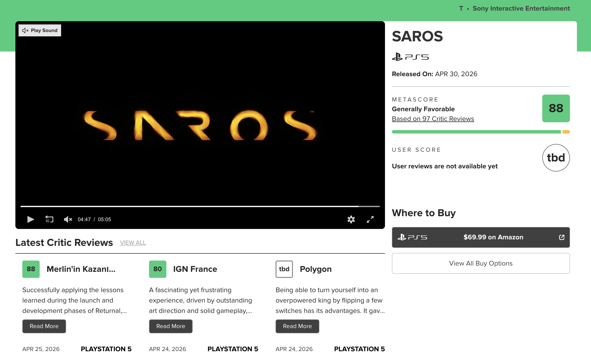The width and height of the screenshot is (591, 364).
Task: Enter fullscreen video mode
Action: click(370, 219)
